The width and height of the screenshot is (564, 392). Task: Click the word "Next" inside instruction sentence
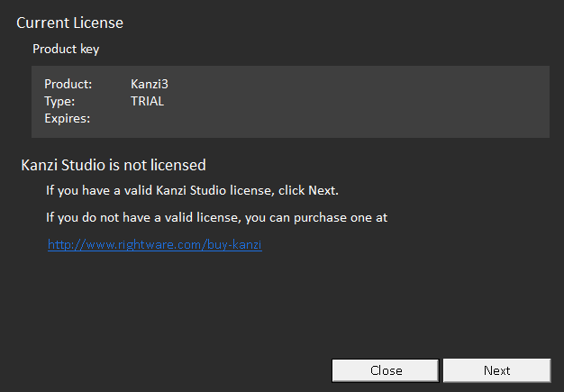(x=321, y=191)
